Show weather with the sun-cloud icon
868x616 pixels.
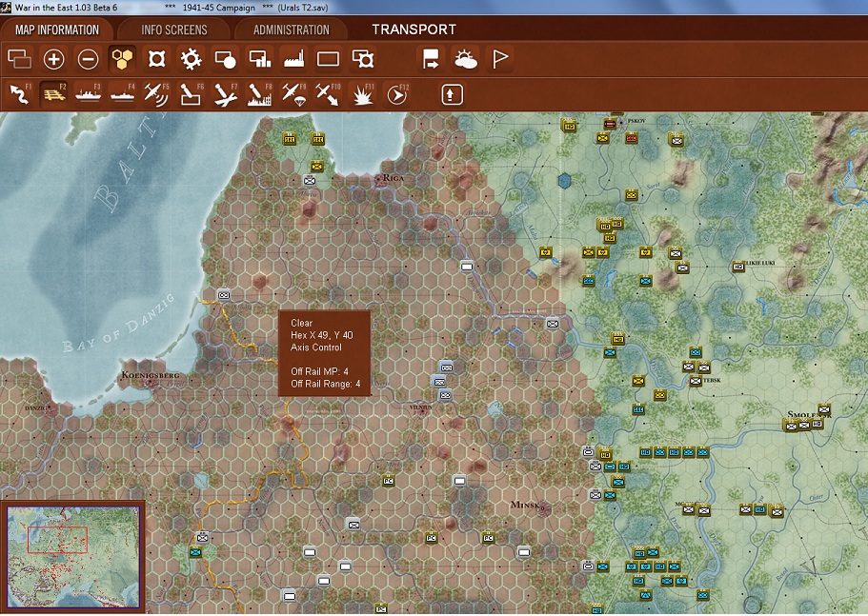(x=465, y=59)
